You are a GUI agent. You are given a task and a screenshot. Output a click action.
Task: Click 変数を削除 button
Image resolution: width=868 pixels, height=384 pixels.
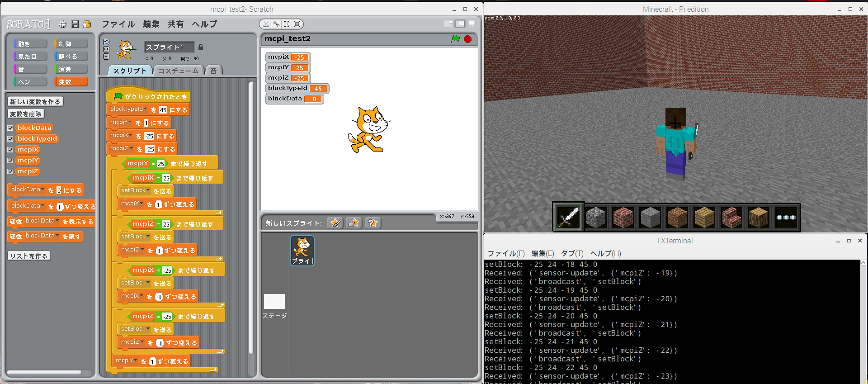click(x=26, y=114)
